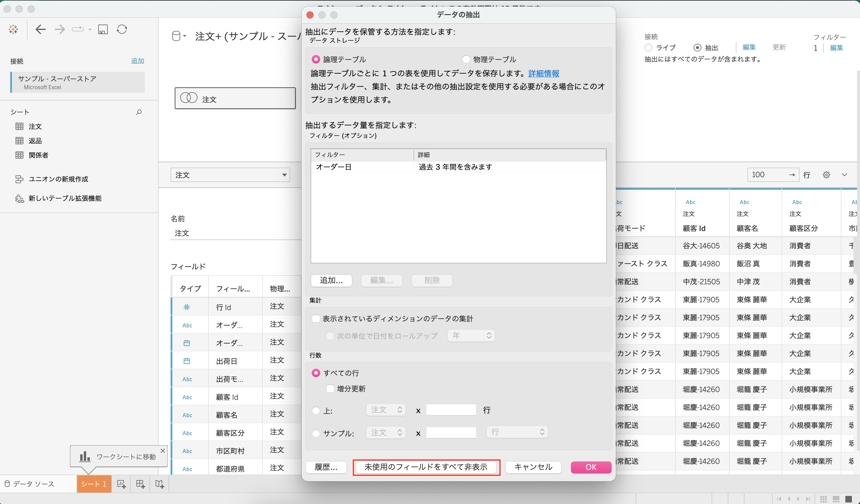The width and height of the screenshot is (860, 504).
Task: Create a new dashboard
Action: click(140, 484)
